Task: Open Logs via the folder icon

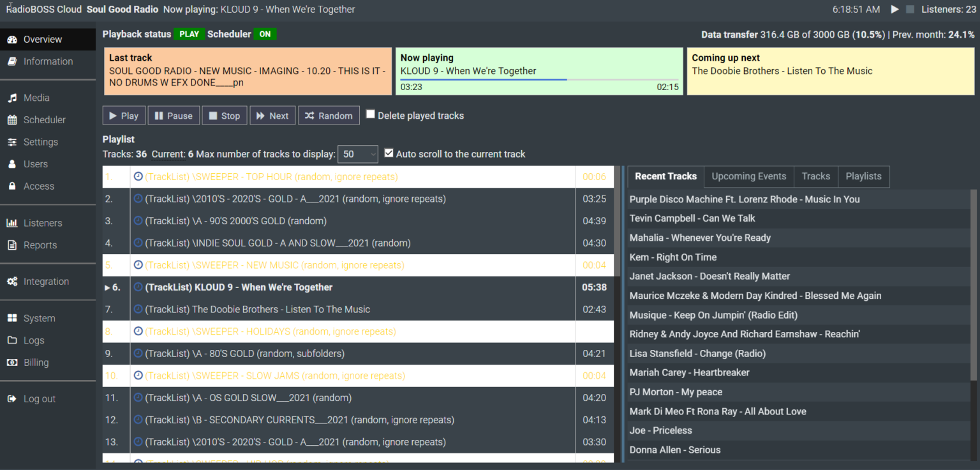Action: click(x=13, y=340)
